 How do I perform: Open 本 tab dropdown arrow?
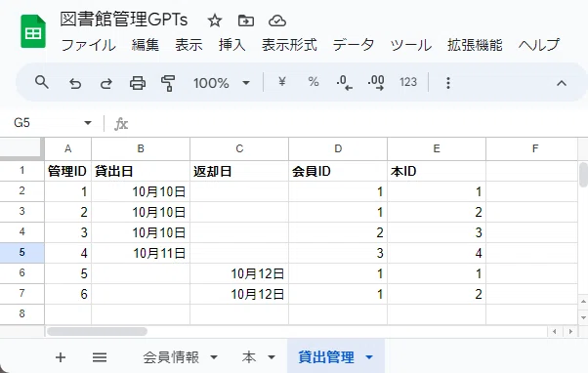[272, 357]
